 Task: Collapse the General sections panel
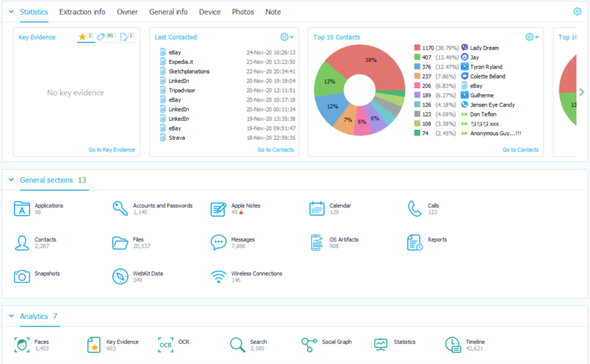click(x=11, y=178)
